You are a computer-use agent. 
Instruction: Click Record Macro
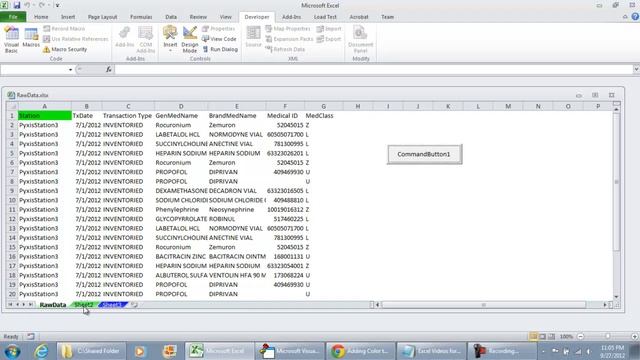tap(64, 29)
